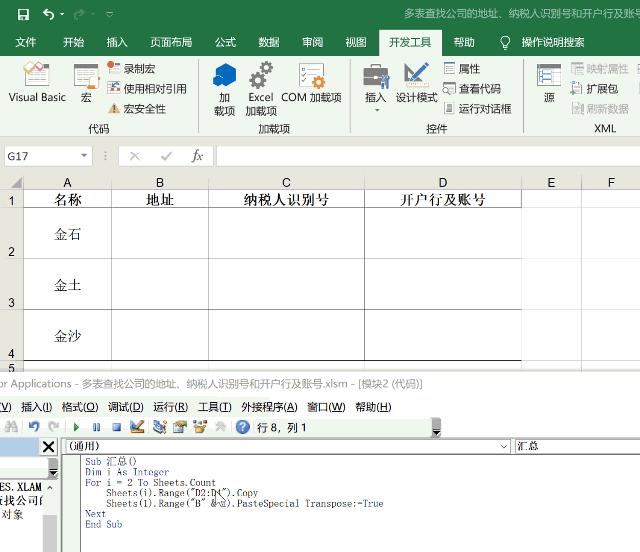Select header cell 开户行及账号
The width and height of the screenshot is (640, 552).
(x=442, y=199)
